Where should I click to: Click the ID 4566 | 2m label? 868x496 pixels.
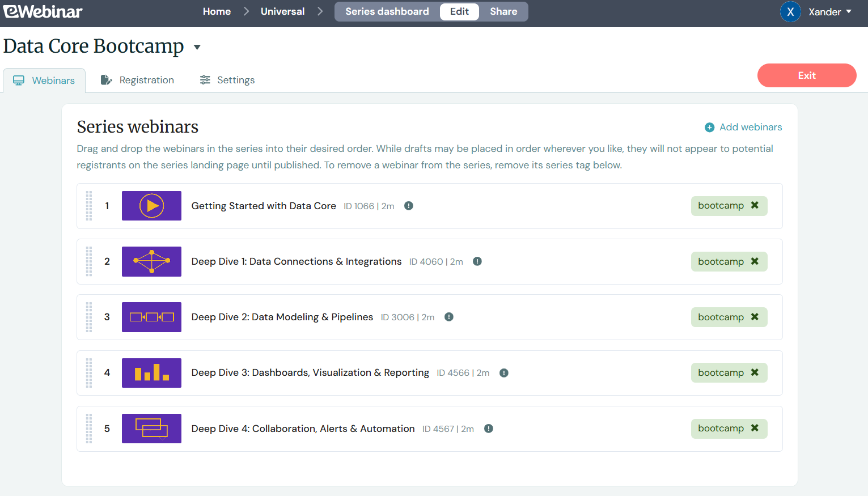pos(463,373)
